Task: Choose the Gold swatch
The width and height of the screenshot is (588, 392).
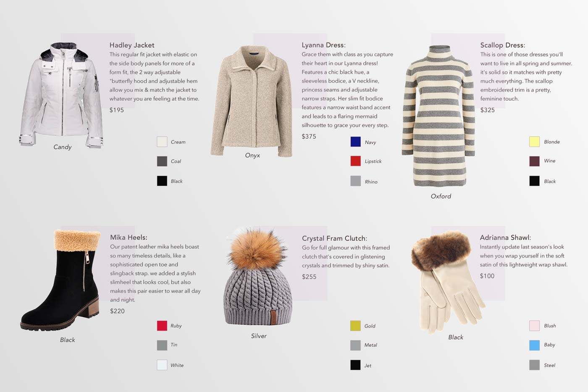Action: pos(356,326)
